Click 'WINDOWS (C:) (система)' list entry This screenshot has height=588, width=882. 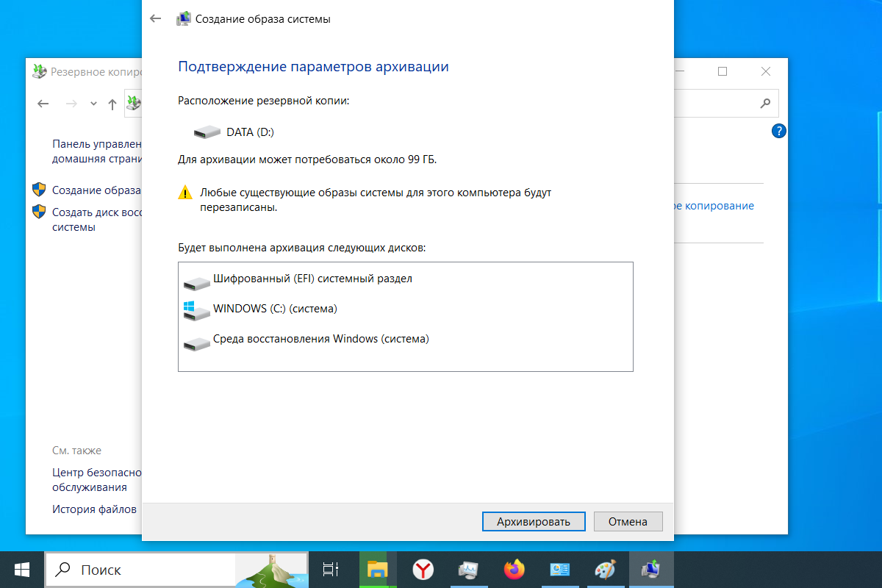(x=275, y=309)
